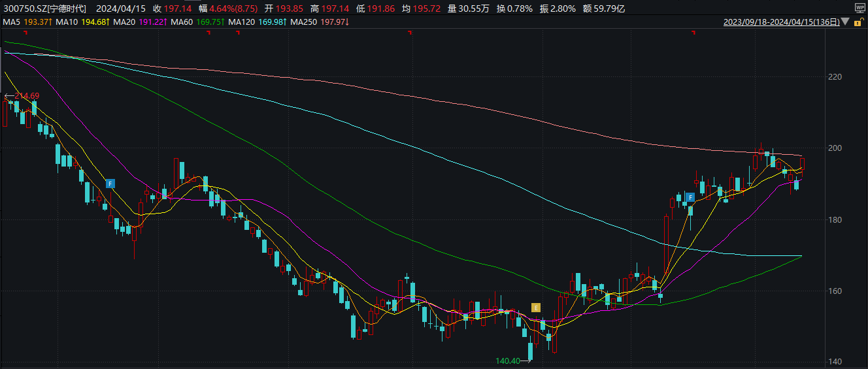Click the WP monitor icon at top right

point(860,8)
